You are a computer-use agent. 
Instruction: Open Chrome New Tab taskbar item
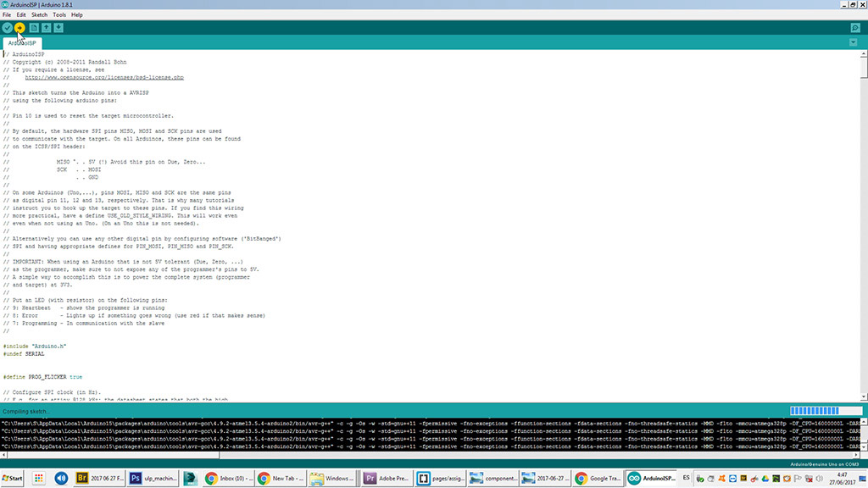click(281, 478)
